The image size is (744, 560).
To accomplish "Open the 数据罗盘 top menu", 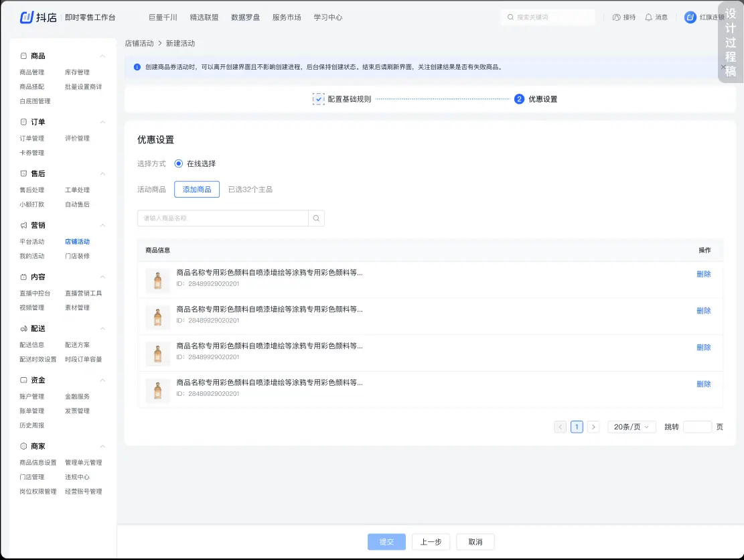I will click(x=245, y=17).
